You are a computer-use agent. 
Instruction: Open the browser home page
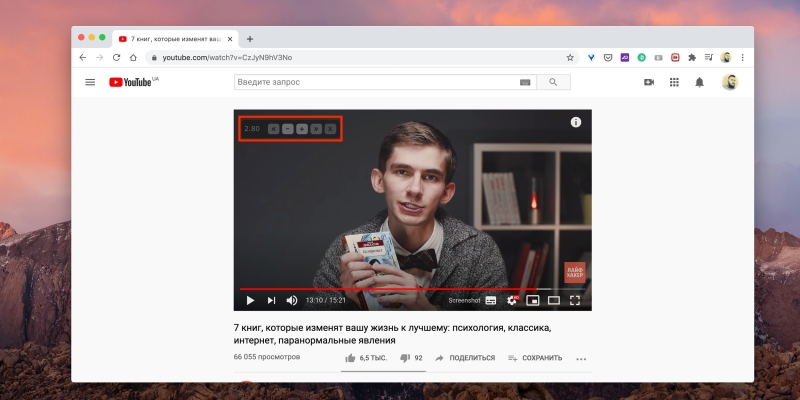point(133,58)
